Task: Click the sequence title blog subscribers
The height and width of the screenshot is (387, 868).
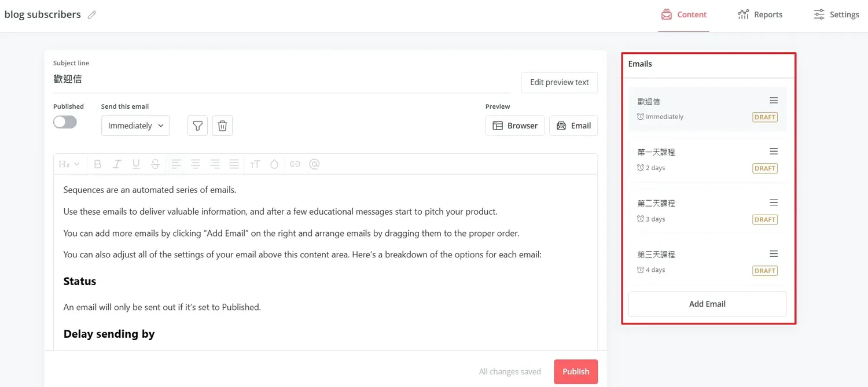Action: point(43,14)
